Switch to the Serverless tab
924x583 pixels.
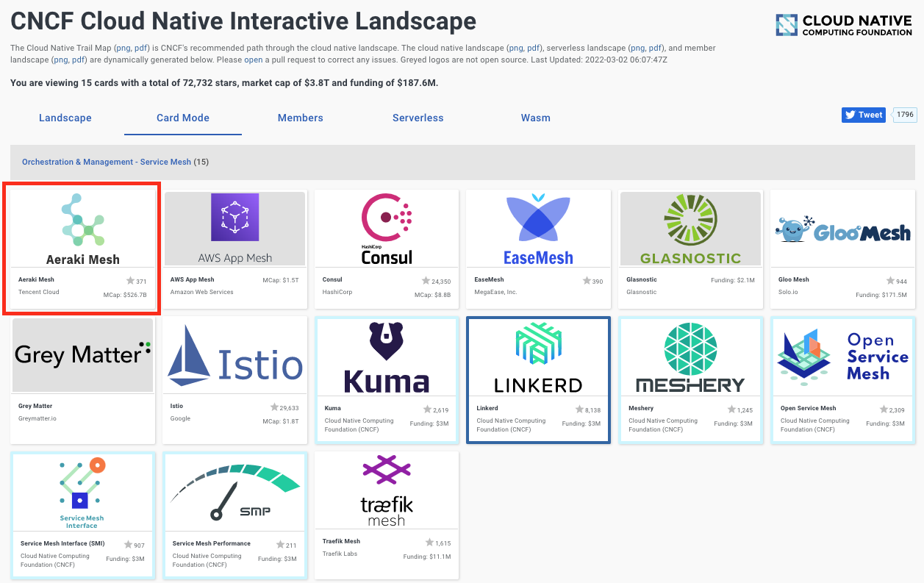click(x=418, y=118)
